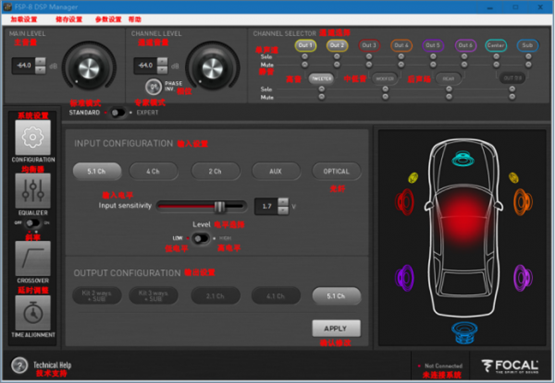Select the OPTICAL input button
The width and height of the screenshot is (555, 383).
(x=336, y=171)
